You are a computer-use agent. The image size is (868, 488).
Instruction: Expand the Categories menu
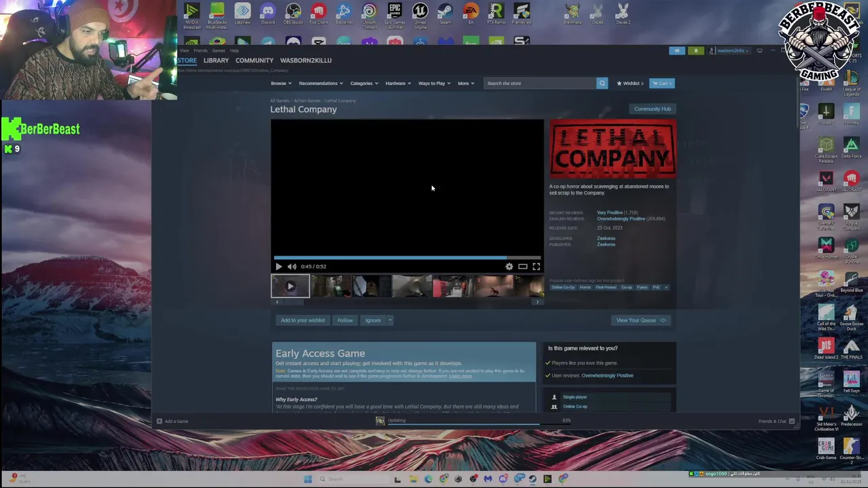tap(364, 83)
